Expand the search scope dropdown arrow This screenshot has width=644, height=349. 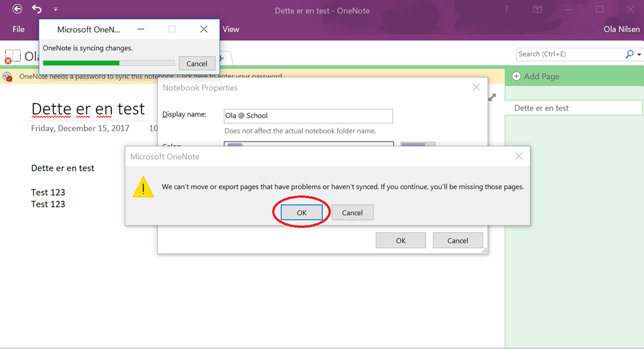coord(639,55)
